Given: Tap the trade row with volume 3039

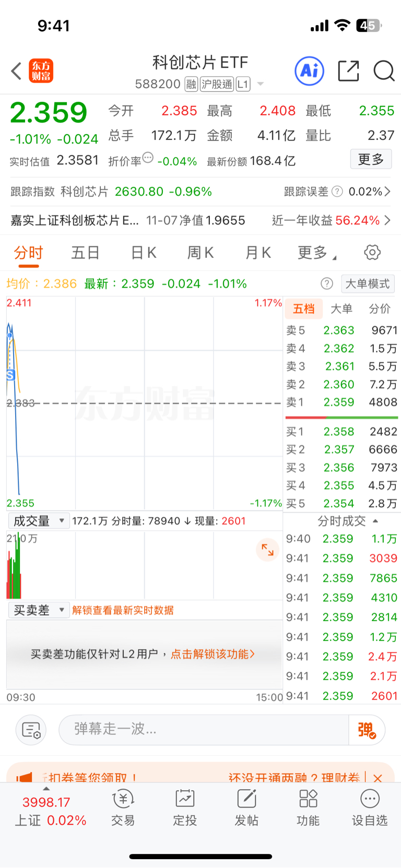Looking at the screenshot, I should point(341,558).
